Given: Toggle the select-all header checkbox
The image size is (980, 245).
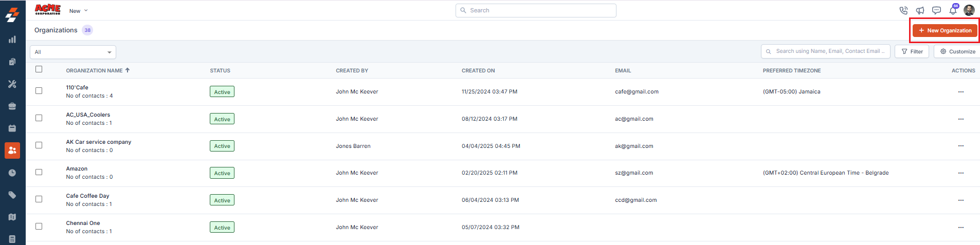Looking at the screenshot, I should point(39,69).
